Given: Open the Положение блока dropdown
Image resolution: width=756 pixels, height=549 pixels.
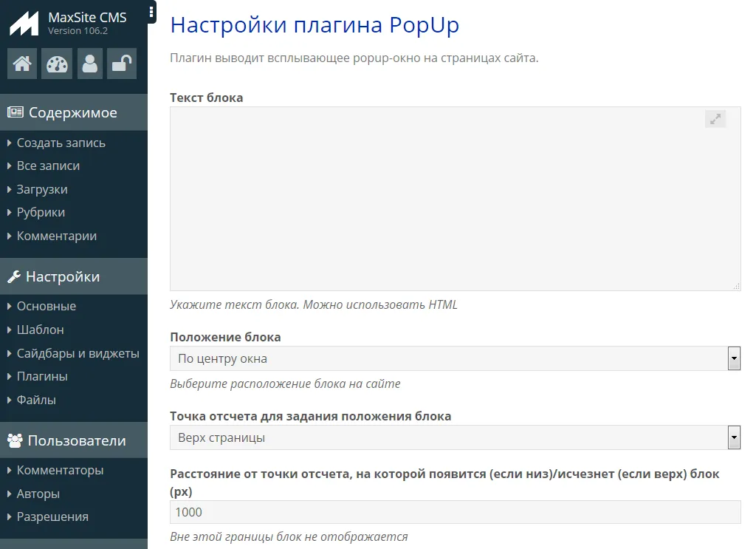Looking at the screenshot, I should pos(455,359).
